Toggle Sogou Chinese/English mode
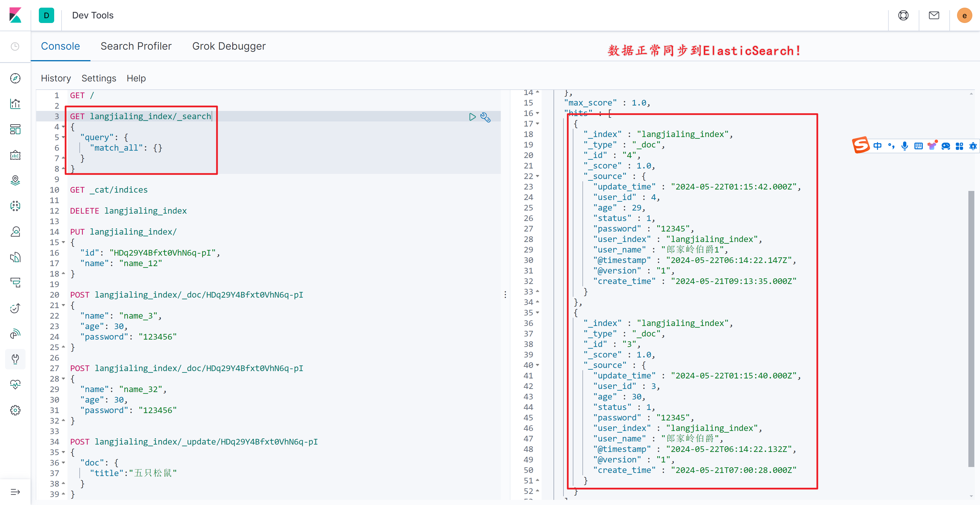Viewport: 980px width, 505px height. 878,146
